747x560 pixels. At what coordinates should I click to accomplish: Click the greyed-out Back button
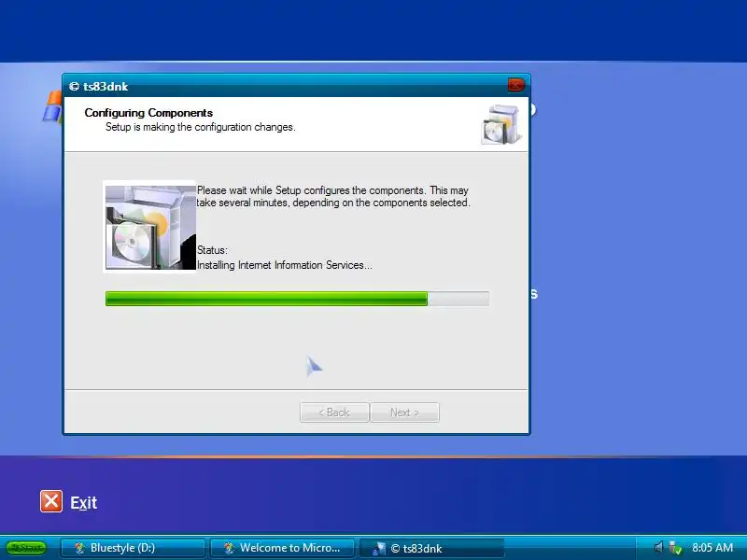click(x=334, y=413)
